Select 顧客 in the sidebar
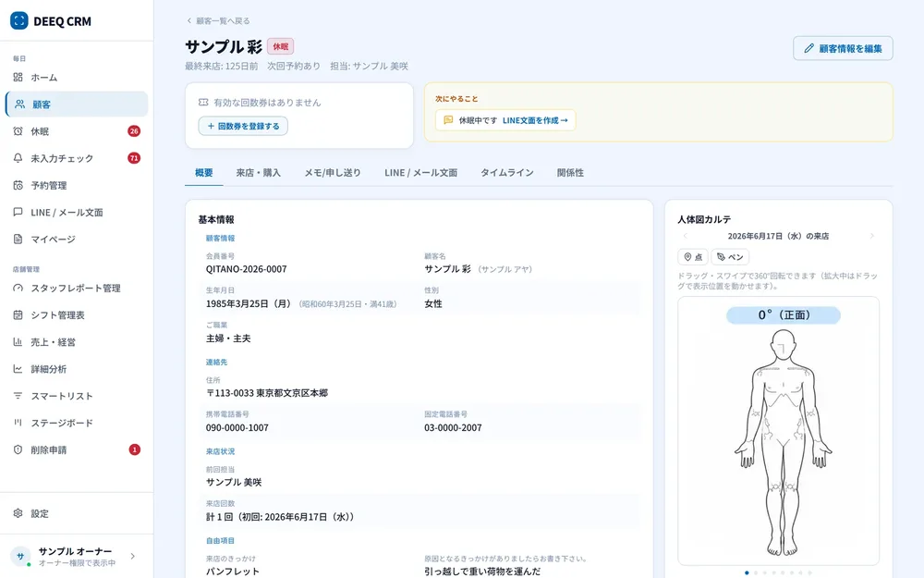 [x=77, y=105]
